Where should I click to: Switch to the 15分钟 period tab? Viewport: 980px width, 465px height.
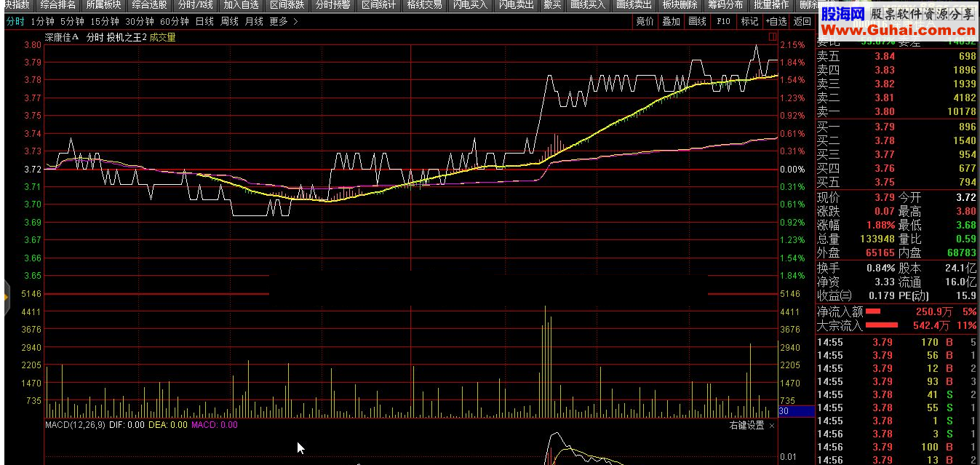tap(105, 21)
